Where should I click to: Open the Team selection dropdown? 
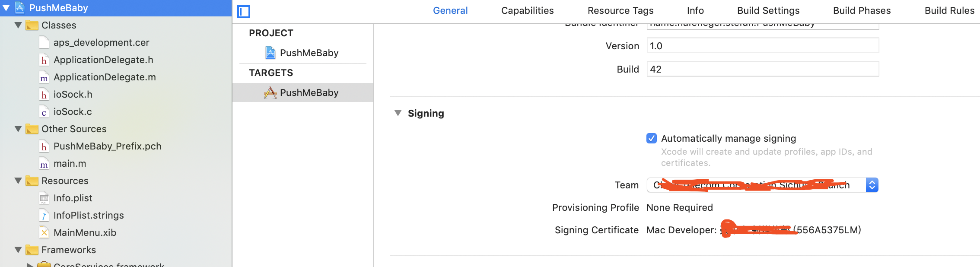[872, 185]
